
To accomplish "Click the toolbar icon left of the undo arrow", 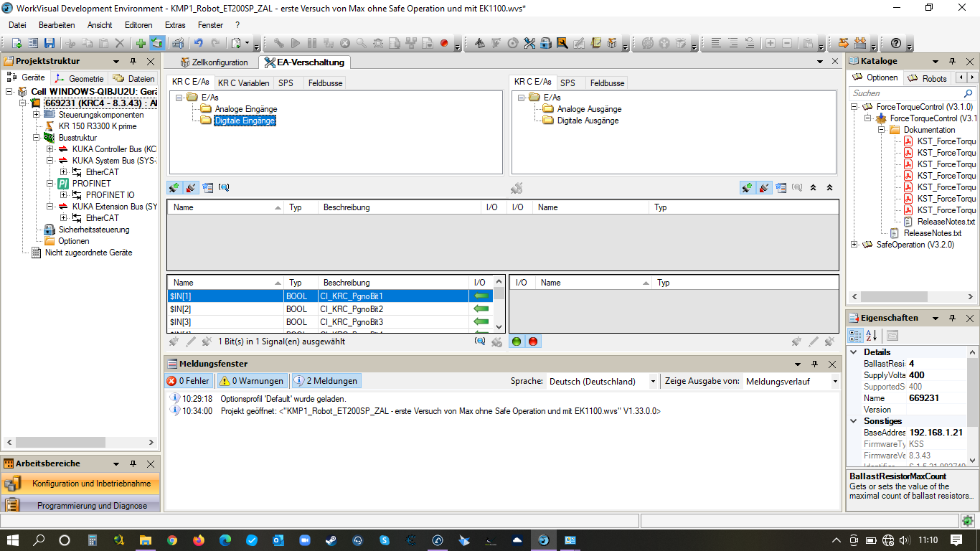I will click(176, 43).
